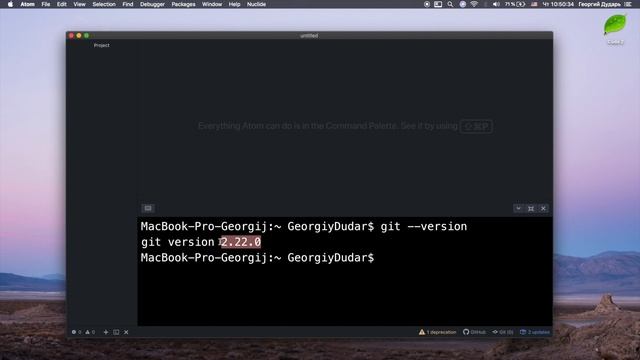The width and height of the screenshot is (640, 360).
Task: Click the terminal tab icon in bottom panel
Action: coord(148,208)
